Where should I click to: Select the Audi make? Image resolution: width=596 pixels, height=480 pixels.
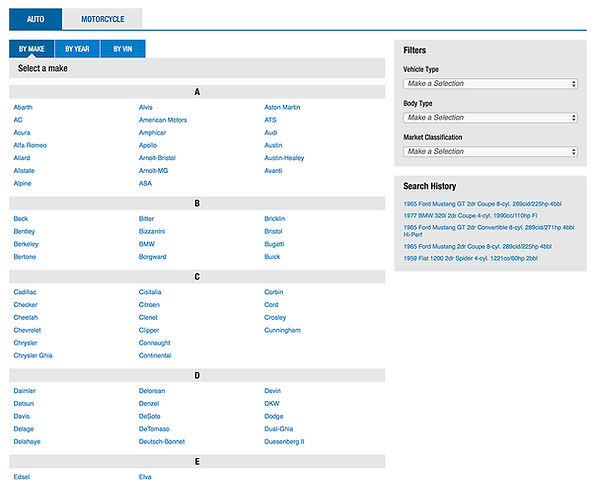[271, 133]
